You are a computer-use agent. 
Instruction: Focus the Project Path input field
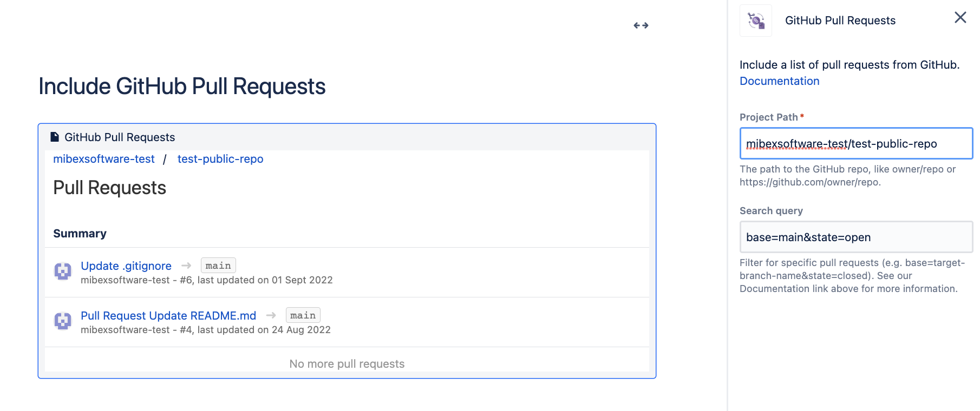click(855, 144)
